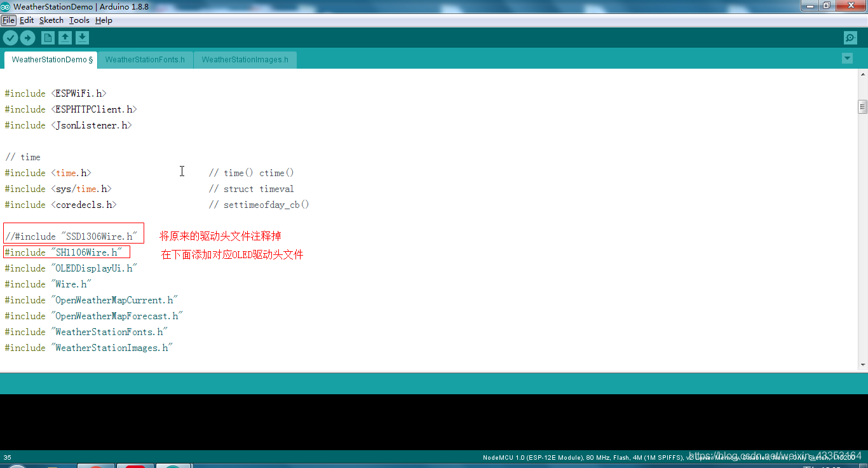The width and height of the screenshot is (868, 468).
Task: Click the Verify checkmark toolbar button
Action: coord(10,38)
